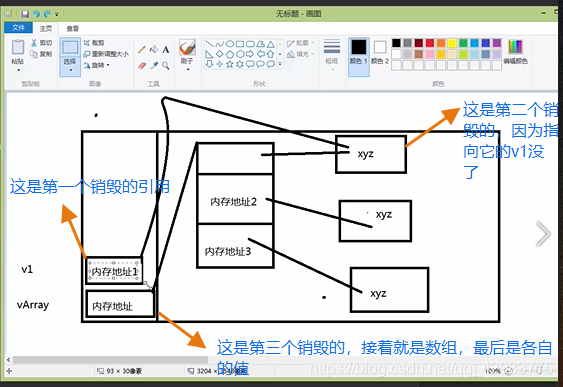Select the Eraser tool
The height and width of the screenshot is (387, 563).
tap(142, 66)
